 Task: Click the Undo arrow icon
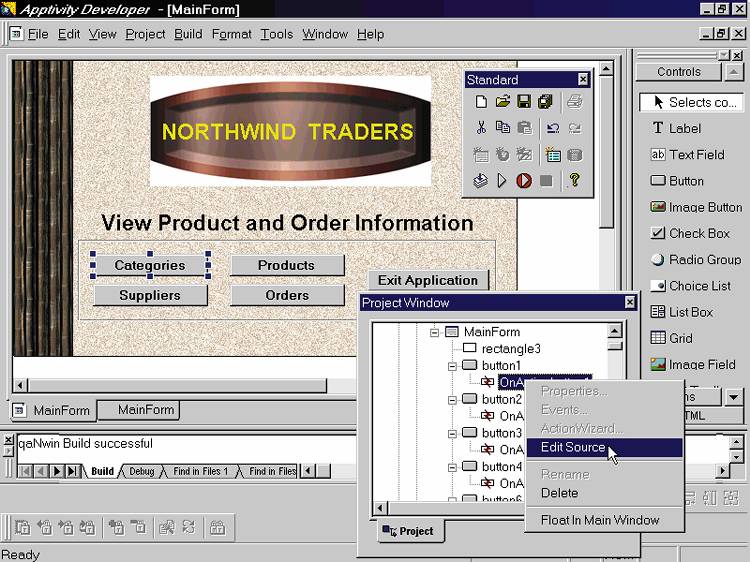tap(553, 128)
